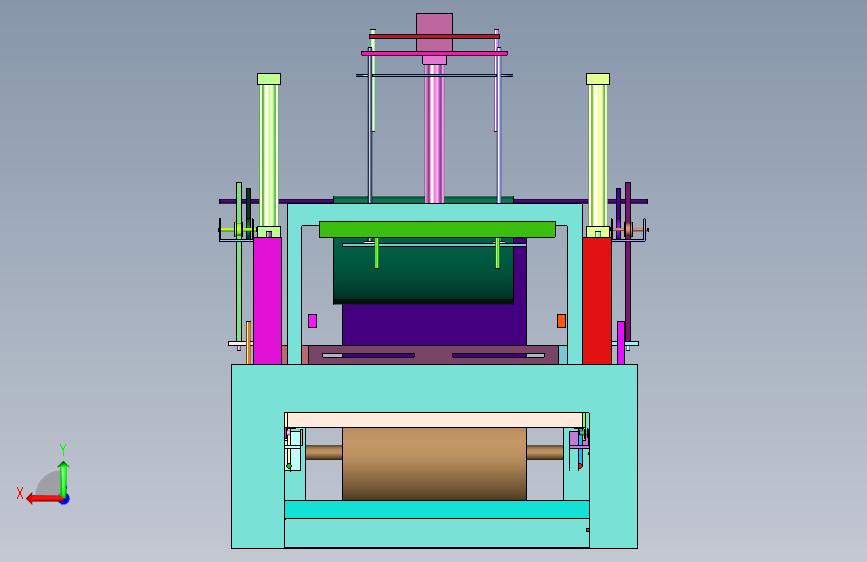Select the left light-green cylinder
The height and width of the screenshot is (562, 867).
coord(269,155)
